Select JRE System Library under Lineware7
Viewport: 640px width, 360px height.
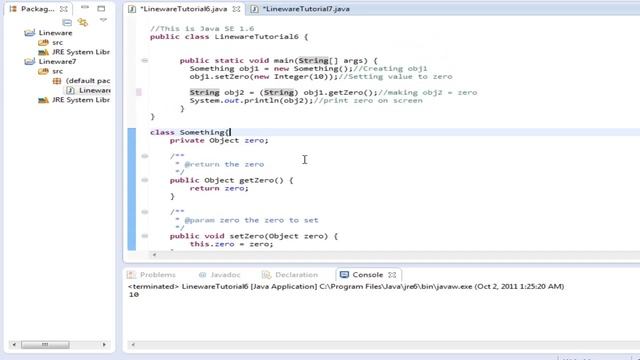click(x=81, y=100)
